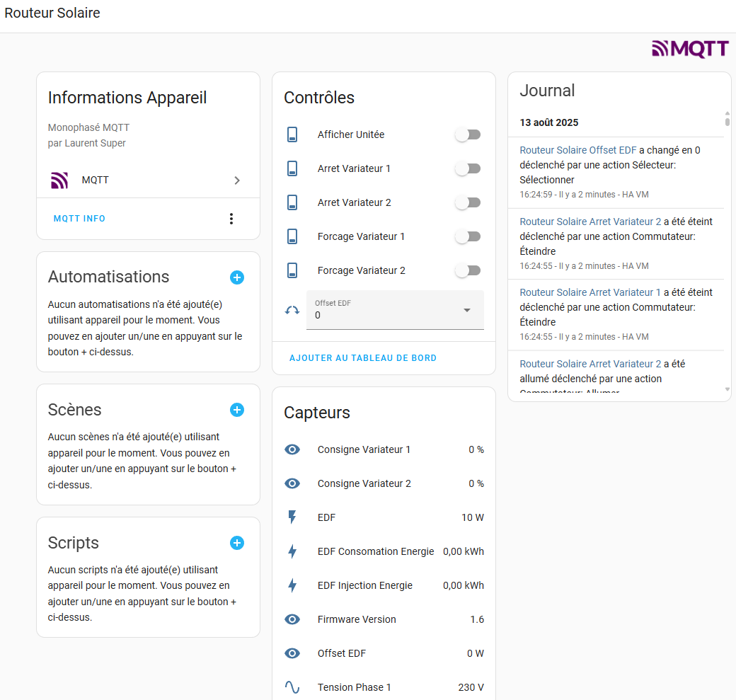Enable the Arret Variateur 1 switch
This screenshot has height=700, width=736.
(468, 168)
